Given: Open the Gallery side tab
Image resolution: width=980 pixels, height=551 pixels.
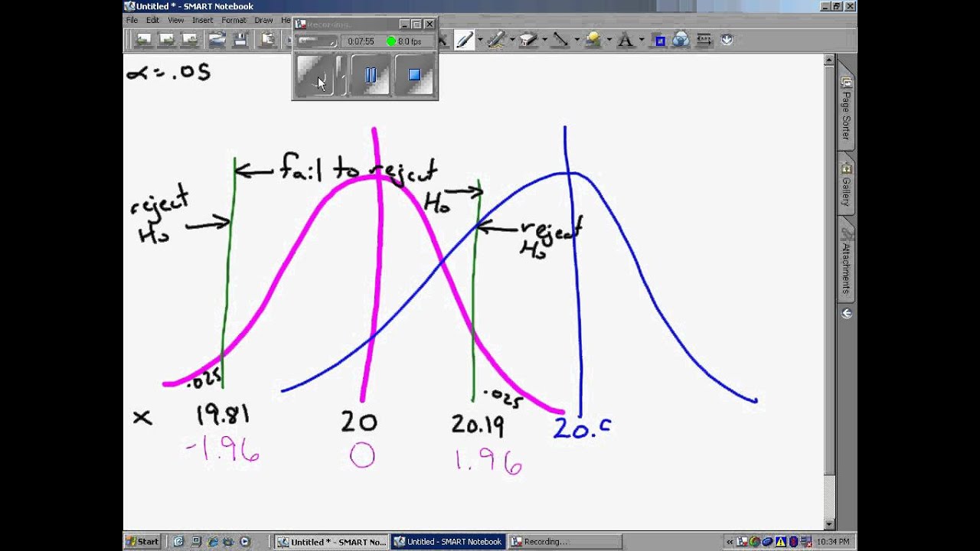Looking at the screenshot, I should tap(847, 184).
